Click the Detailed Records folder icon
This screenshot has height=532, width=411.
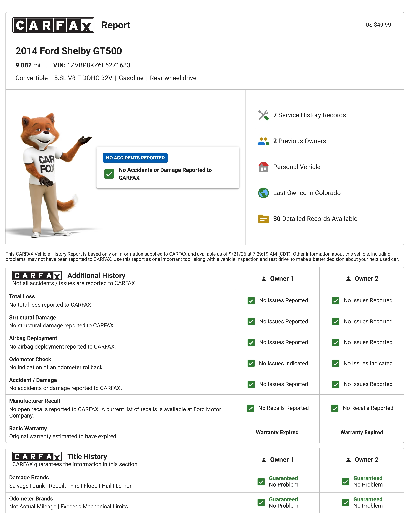click(x=263, y=219)
